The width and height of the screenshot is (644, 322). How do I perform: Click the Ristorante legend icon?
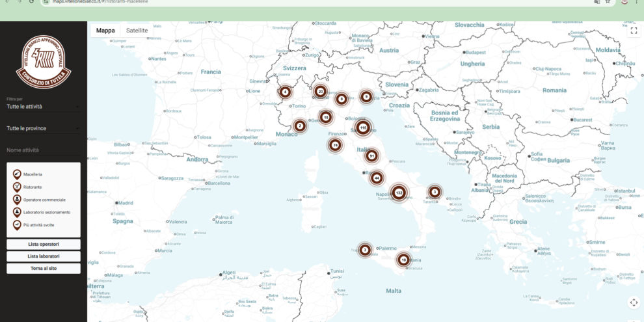click(x=17, y=187)
